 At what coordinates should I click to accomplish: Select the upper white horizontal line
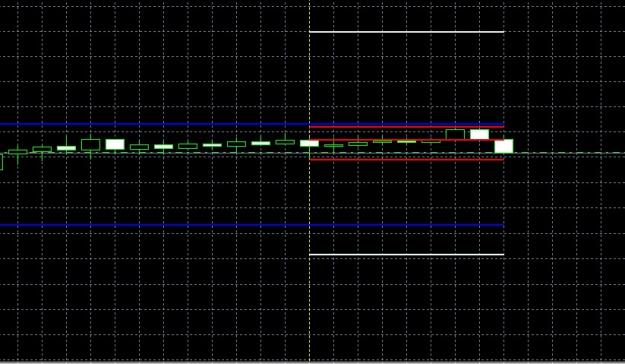(x=407, y=32)
